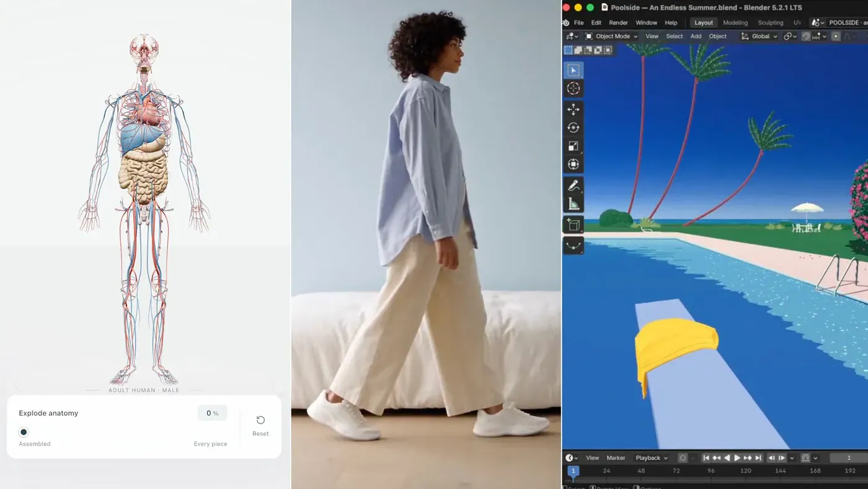This screenshot has height=489, width=868.
Task: Click the Reset anatomy icon
Action: pos(260,420)
